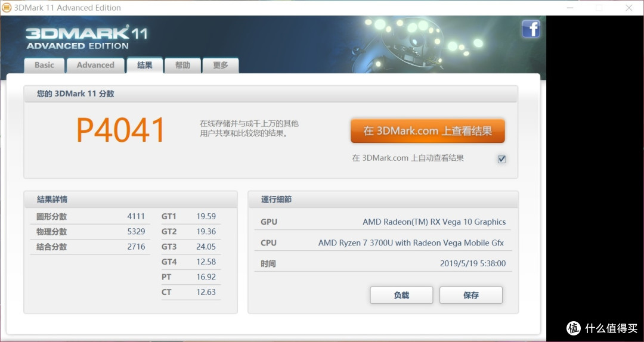
Task: Open the 帮助 tab
Action: (x=182, y=66)
